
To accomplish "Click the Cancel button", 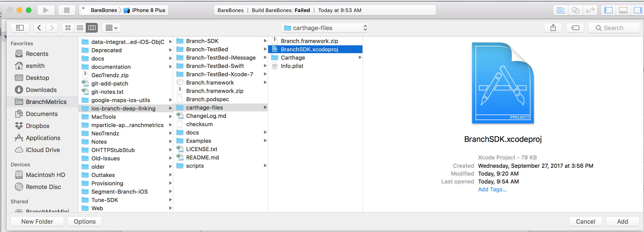I will tap(585, 222).
